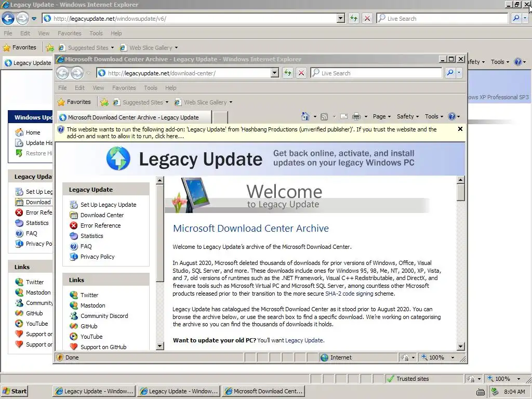Click the Live Search magnifier in front window
This screenshot has width=532, height=399.
pyautogui.click(x=450, y=73)
